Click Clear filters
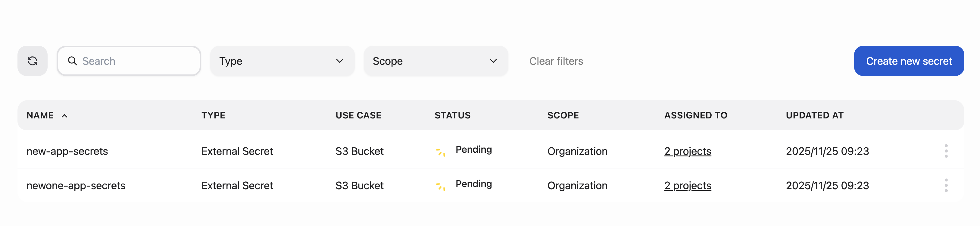 tap(556, 61)
